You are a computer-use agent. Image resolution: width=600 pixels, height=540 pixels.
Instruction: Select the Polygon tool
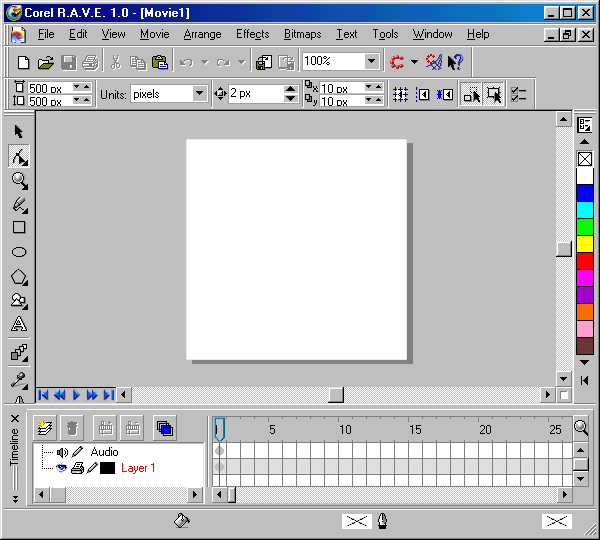(19, 277)
